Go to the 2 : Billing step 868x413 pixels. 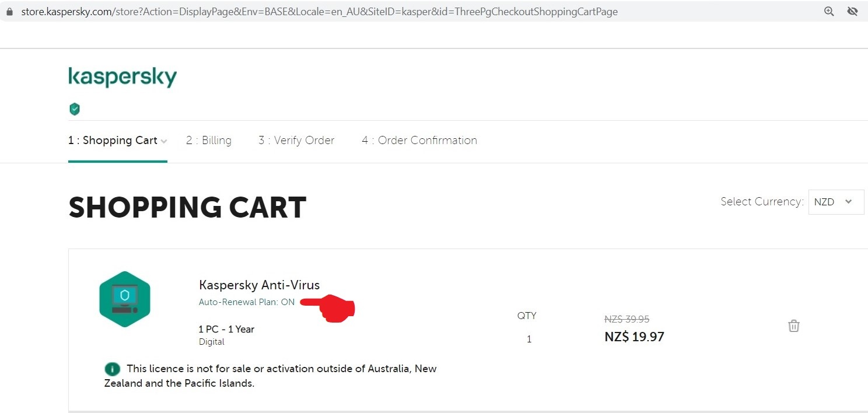209,141
